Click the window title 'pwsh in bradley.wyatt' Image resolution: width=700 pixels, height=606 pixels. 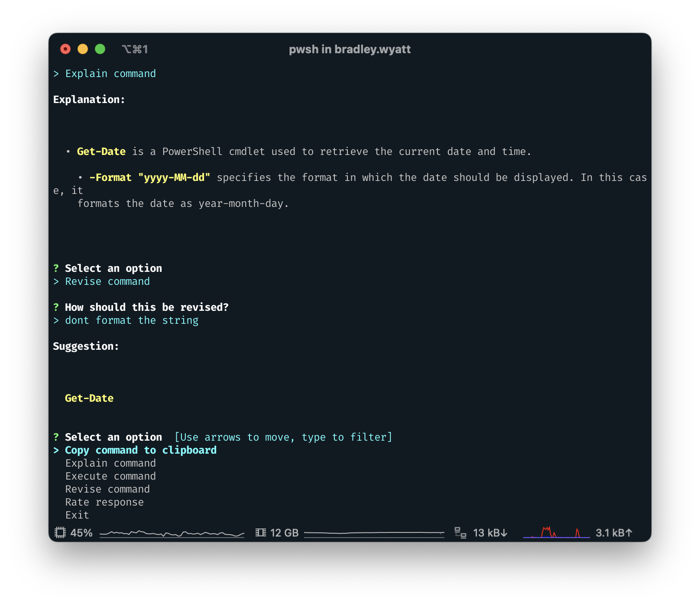click(350, 49)
